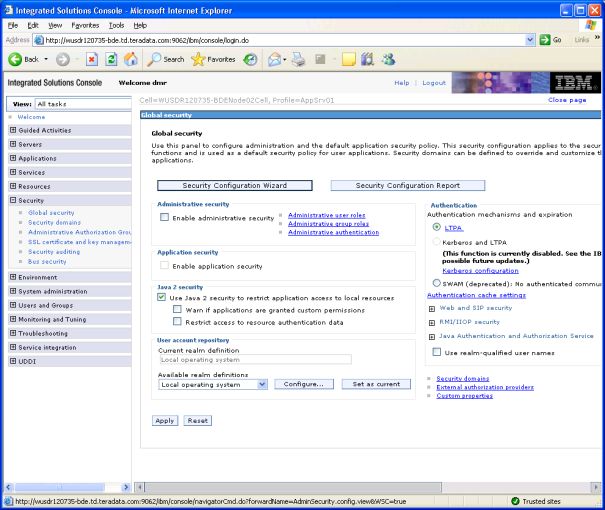605x510 pixels.
Task: Click the page icon in address bar
Action: pyautogui.click(x=39, y=40)
